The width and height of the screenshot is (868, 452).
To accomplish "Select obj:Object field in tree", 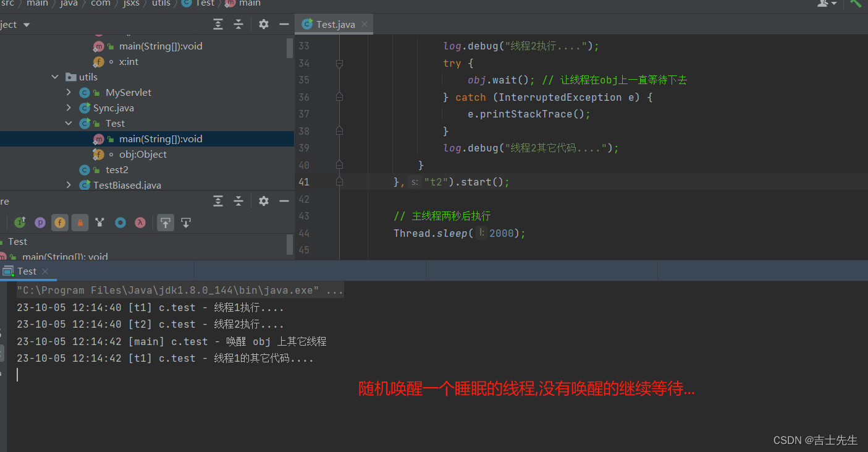I will click(x=143, y=155).
